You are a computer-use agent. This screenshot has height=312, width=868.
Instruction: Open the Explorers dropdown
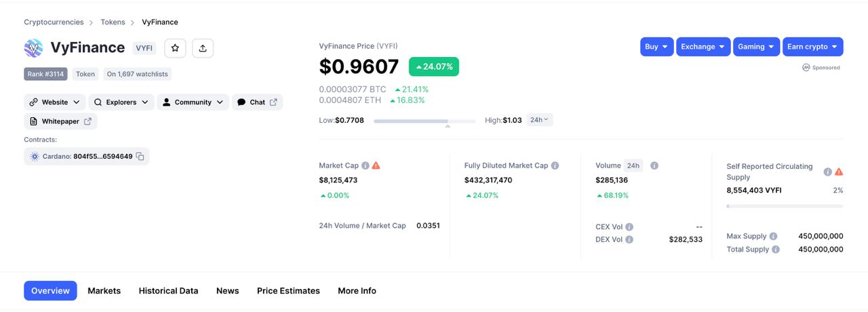121,102
